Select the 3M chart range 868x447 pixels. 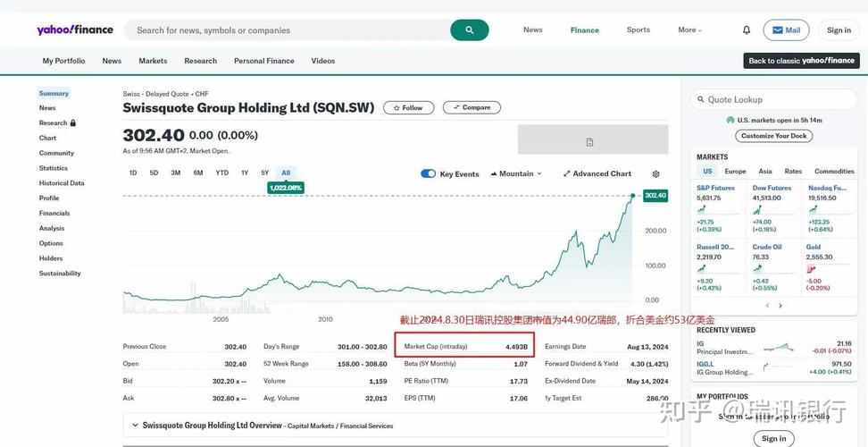pyautogui.click(x=176, y=173)
